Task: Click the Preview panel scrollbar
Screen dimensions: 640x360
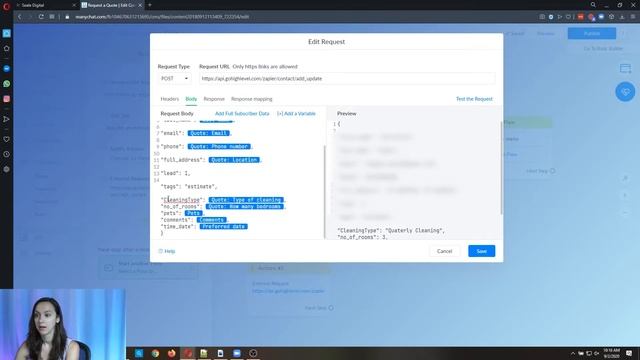Action: [501, 167]
